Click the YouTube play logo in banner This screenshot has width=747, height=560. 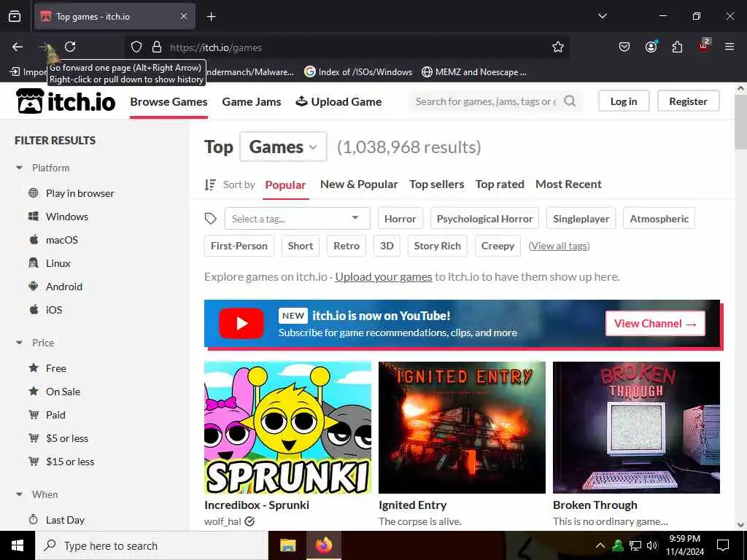click(x=241, y=323)
